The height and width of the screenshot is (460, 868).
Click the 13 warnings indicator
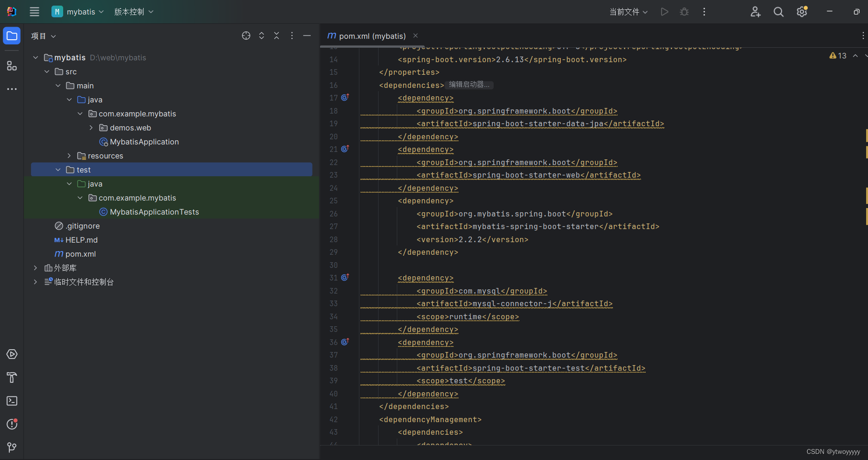[838, 56]
